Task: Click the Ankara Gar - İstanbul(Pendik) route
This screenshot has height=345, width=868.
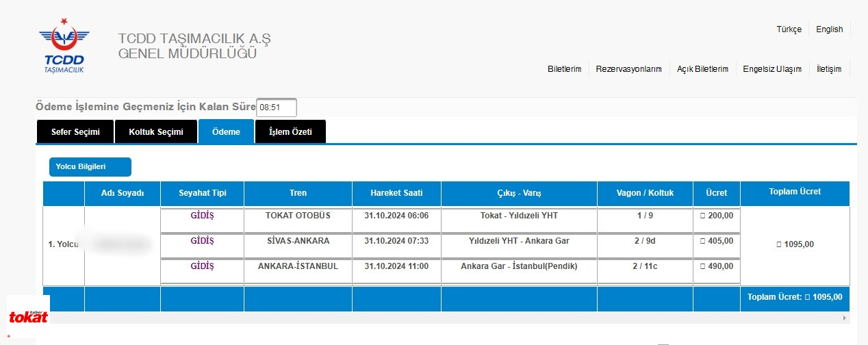Action: (519, 266)
